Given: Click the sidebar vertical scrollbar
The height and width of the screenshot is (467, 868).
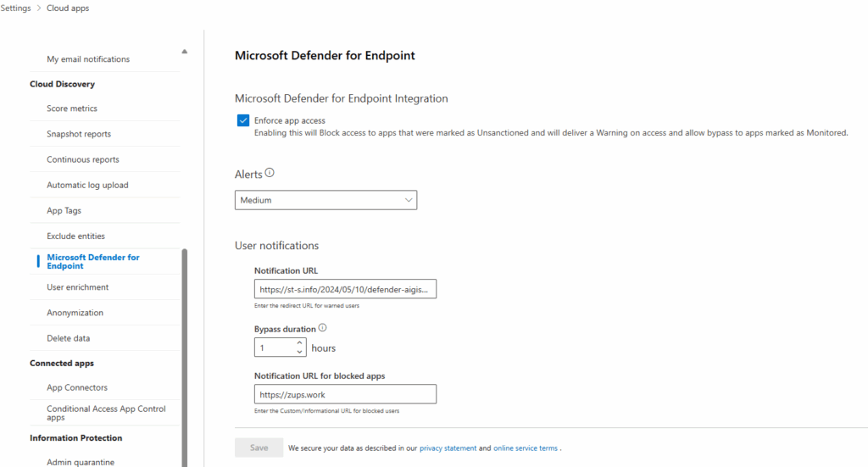Looking at the screenshot, I should pyautogui.click(x=184, y=358).
